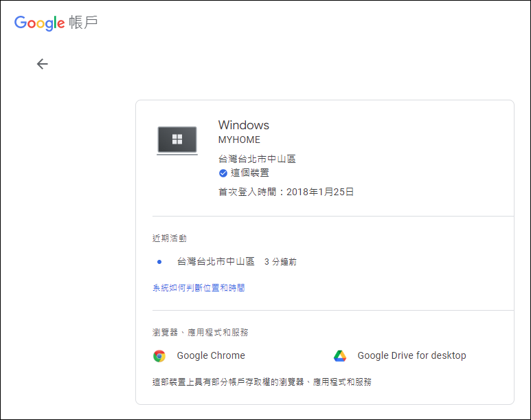The image size is (531, 420).
Task: Select Google Drive for desktop label
Action: [411, 356]
